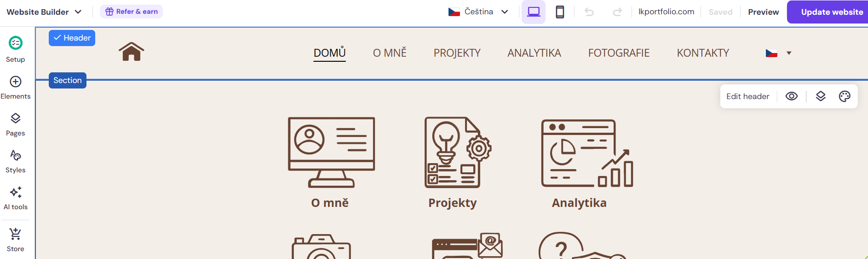This screenshot has width=868, height=259.
Task: Redo the last change
Action: 617,12
